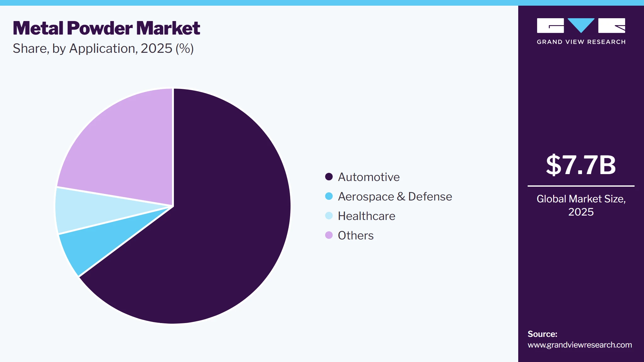The height and width of the screenshot is (362, 644).
Task: Select the Automotive legend label
Action: (x=369, y=177)
